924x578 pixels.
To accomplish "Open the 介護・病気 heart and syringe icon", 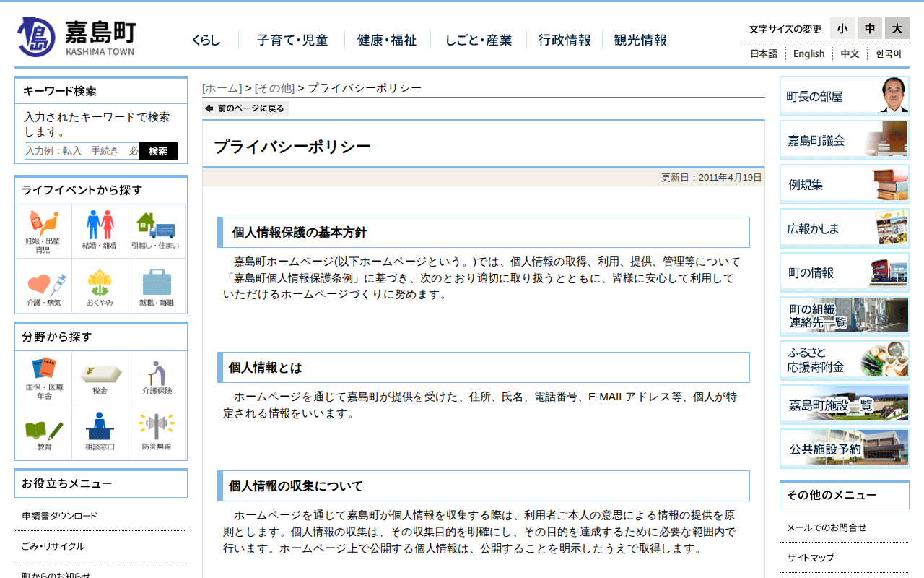I will click(x=43, y=286).
